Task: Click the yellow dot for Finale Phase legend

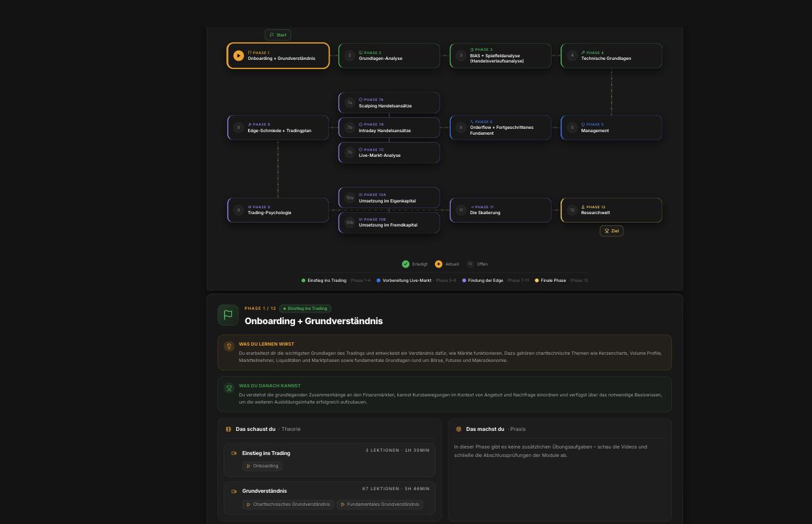Action: (537, 281)
